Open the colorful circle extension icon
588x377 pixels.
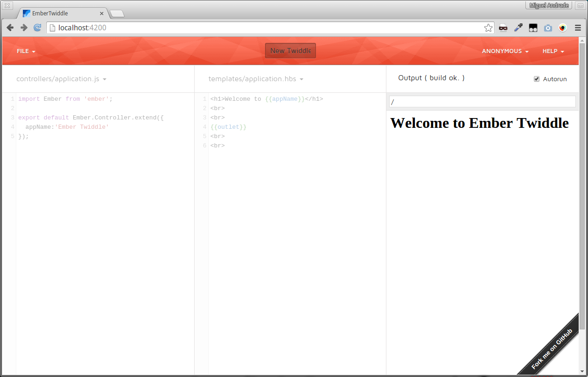[x=563, y=28]
